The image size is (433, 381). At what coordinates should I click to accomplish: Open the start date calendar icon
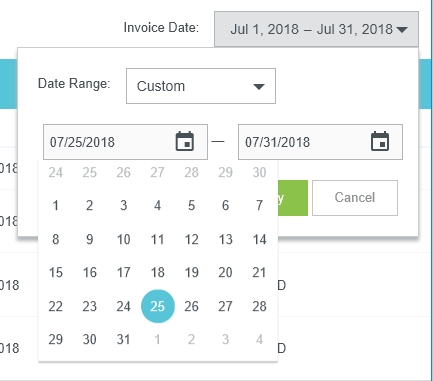tap(185, 141)
